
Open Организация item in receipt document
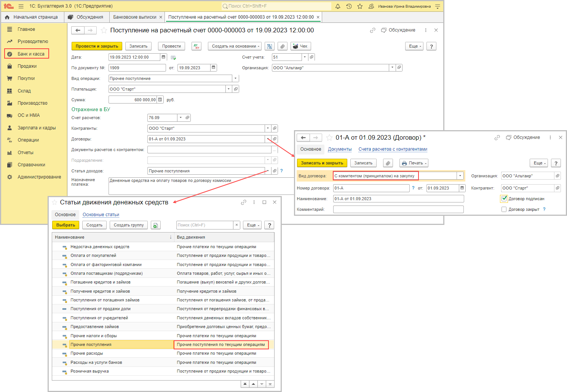399,68
